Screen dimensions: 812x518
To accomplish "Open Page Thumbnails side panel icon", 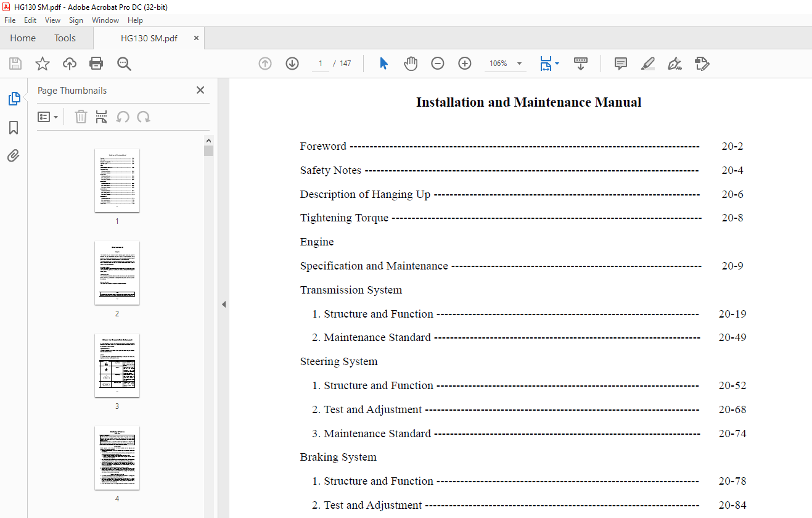I will click(x=14, y=99).
